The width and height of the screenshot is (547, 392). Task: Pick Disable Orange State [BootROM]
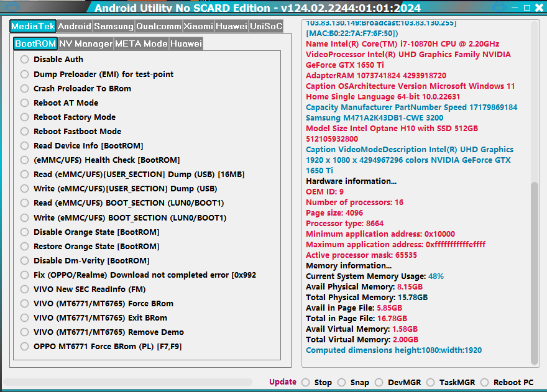[25, 232]
